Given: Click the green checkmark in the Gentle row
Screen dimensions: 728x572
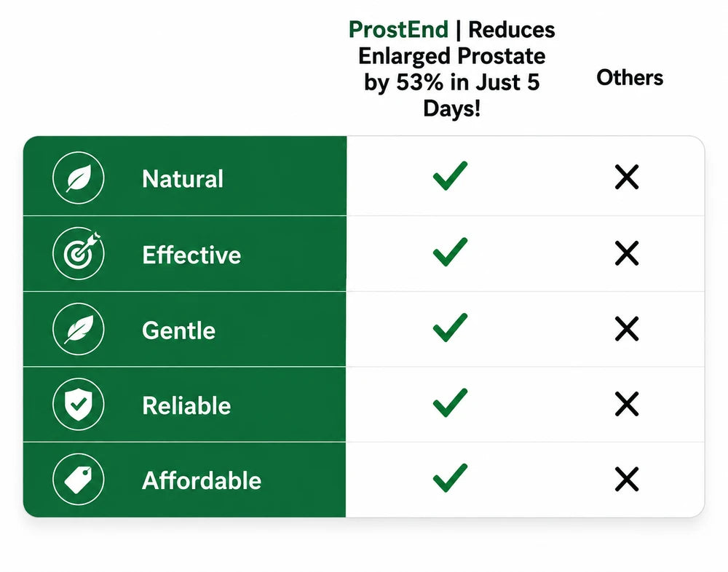Looking at the screenshot, I should [450, 327].
